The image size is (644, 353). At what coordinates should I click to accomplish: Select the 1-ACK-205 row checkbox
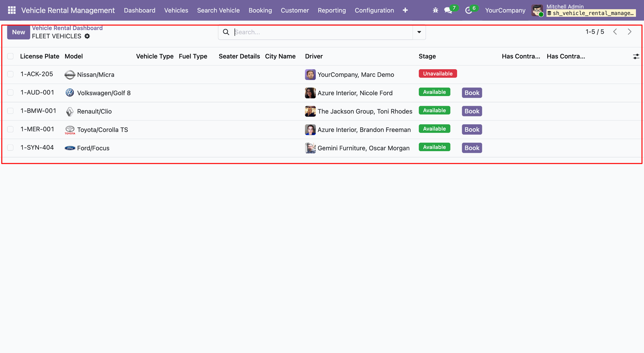(x=10, y=74)
